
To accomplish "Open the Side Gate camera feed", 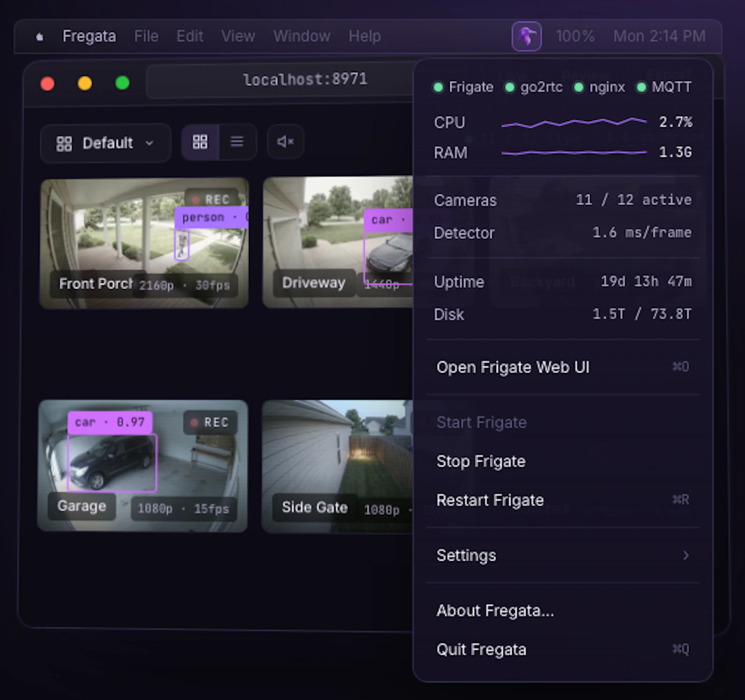I will (x=337, y=466).
